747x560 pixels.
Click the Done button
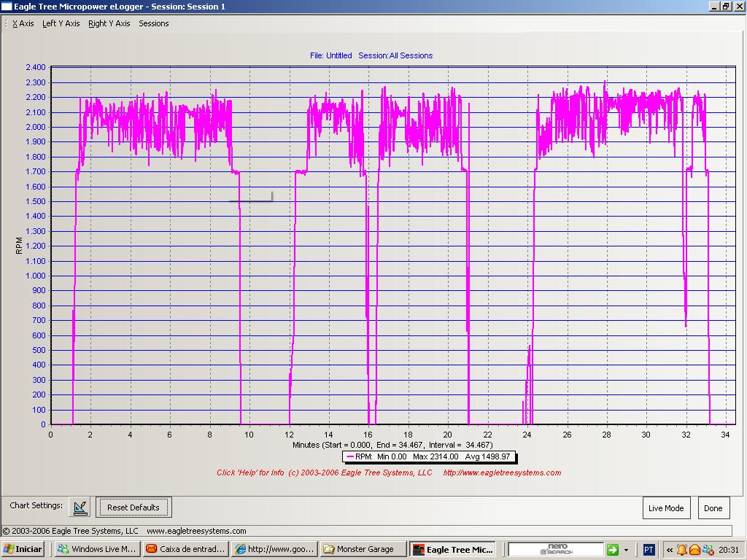(x=713, y=508)
